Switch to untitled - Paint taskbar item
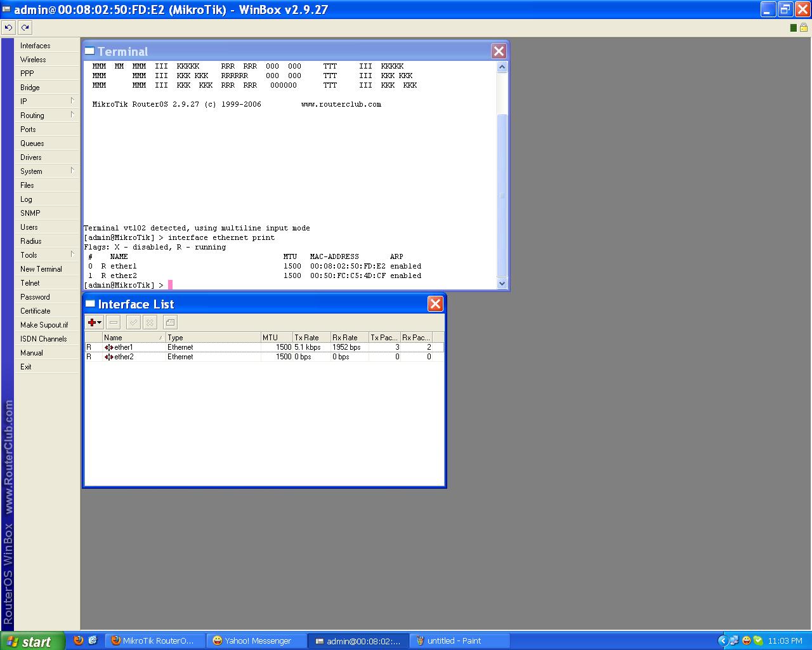 point(460,641)
